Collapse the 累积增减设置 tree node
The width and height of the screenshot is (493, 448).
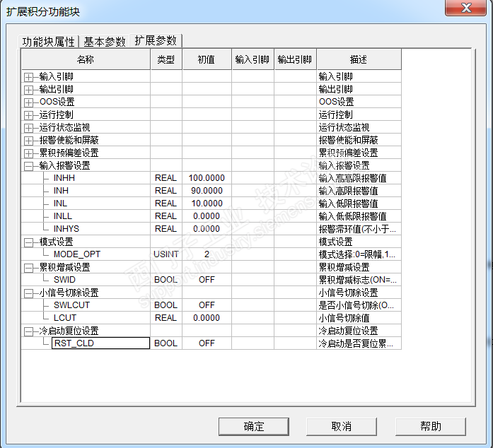click(x=28, y=268)
